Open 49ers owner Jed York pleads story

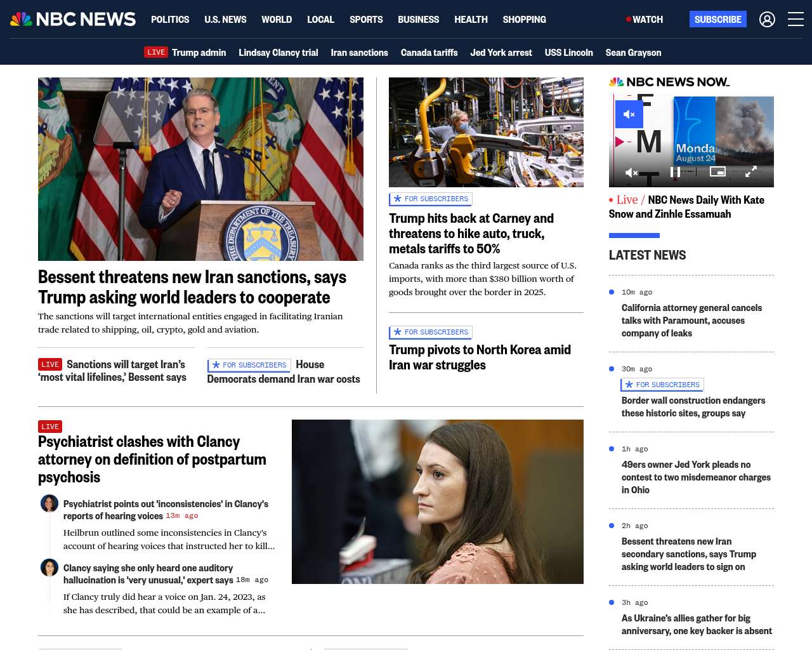[696, 477]
